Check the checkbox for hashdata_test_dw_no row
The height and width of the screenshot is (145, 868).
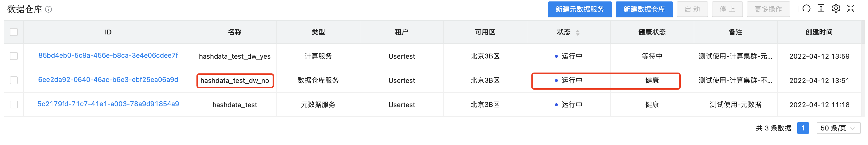pos(14,80)
